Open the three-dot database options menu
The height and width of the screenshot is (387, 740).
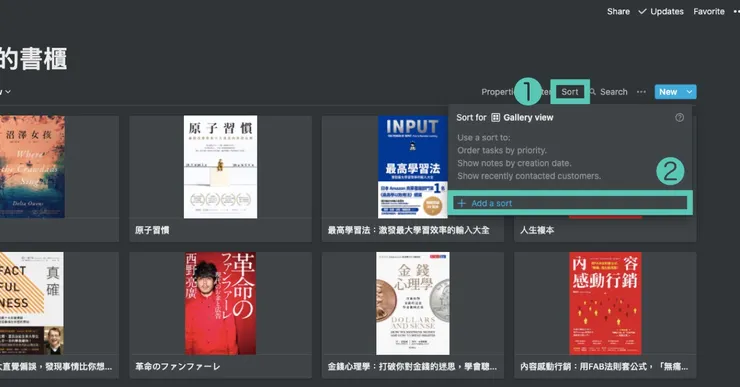(x=641, y=92)
